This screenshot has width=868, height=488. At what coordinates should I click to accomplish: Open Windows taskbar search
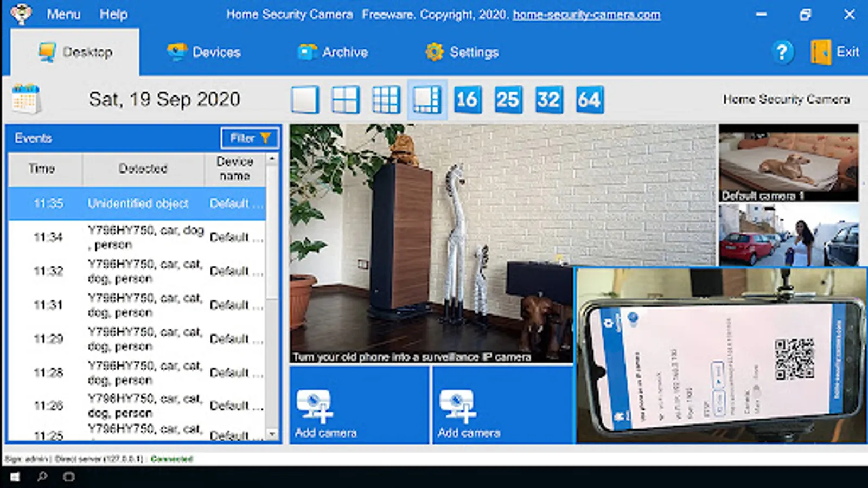point(42,477)
